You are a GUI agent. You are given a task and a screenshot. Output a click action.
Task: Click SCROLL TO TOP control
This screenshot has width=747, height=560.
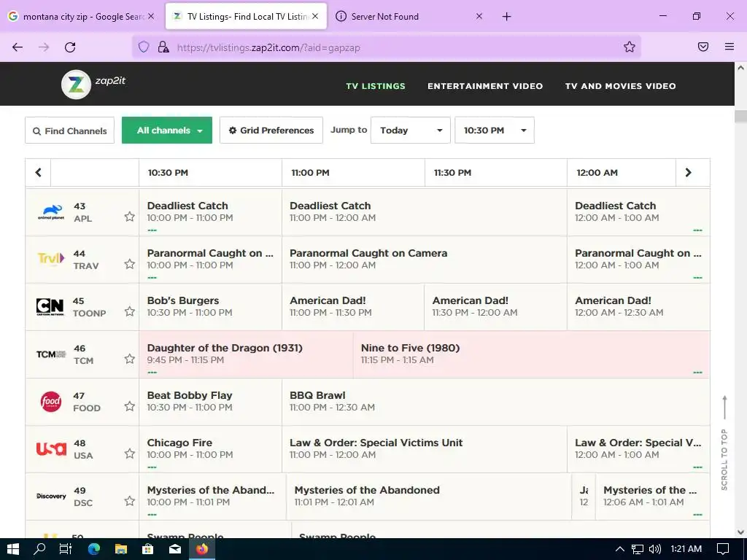pos(724,443)
